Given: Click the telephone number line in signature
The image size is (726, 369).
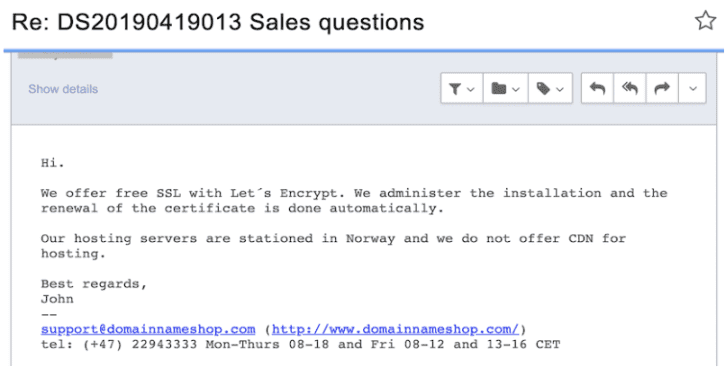Looking at the screenshot, I should tap(300, 345).
